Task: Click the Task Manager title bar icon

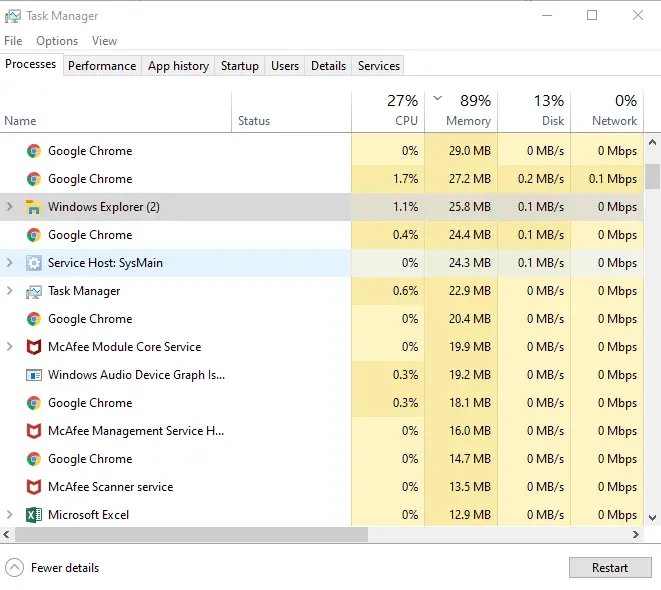Action: click(x=13, y=16)
